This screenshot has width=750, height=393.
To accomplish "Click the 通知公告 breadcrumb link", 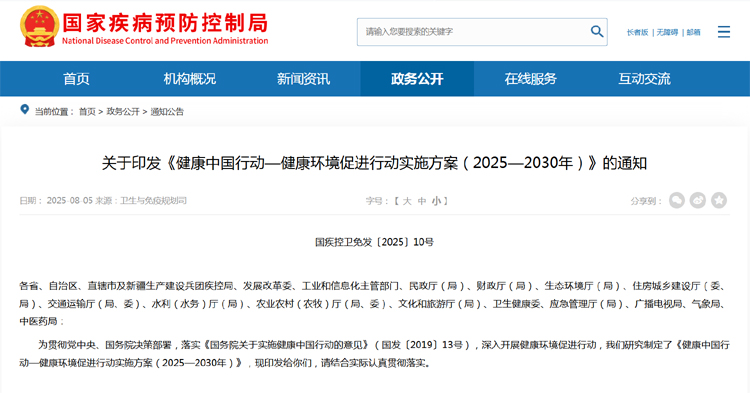I will point(167,111).
